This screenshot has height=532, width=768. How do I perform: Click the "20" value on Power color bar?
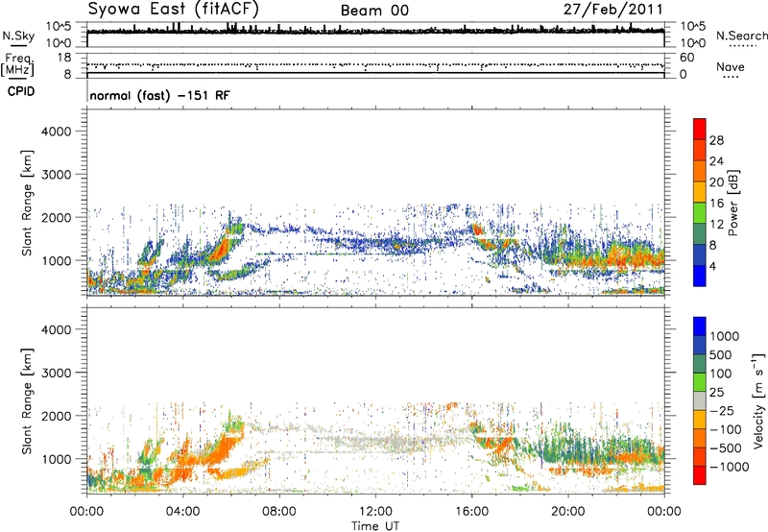pos(716,182)
